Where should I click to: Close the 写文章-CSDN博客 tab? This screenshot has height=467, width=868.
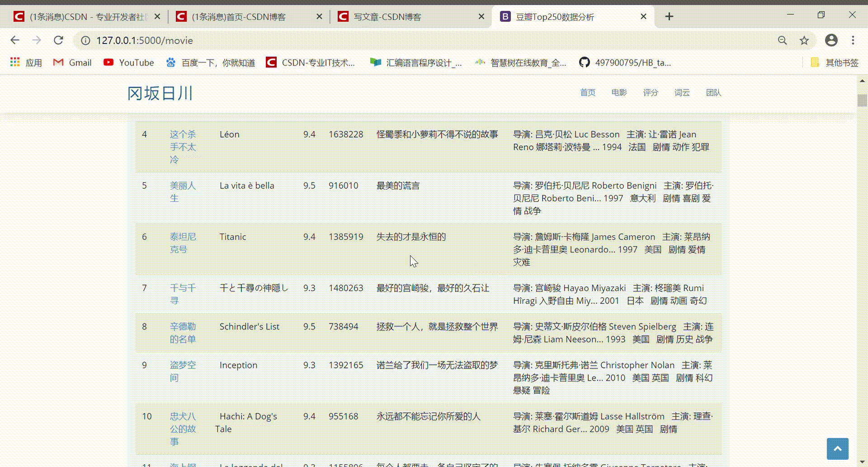tap(481, 17)
